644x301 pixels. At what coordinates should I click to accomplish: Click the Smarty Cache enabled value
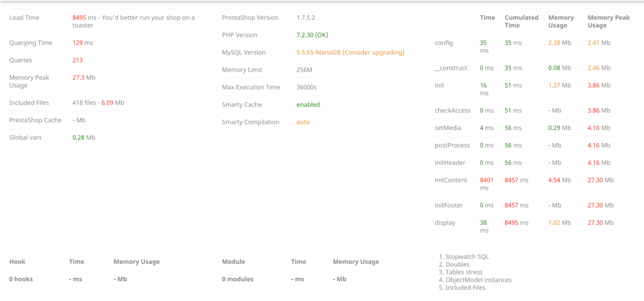[308, 104]
